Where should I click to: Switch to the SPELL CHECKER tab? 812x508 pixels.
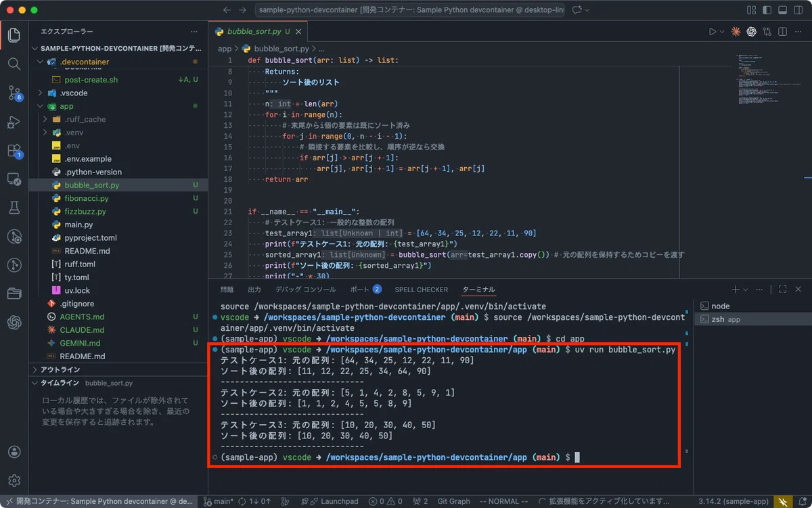[x=422, y=290]
